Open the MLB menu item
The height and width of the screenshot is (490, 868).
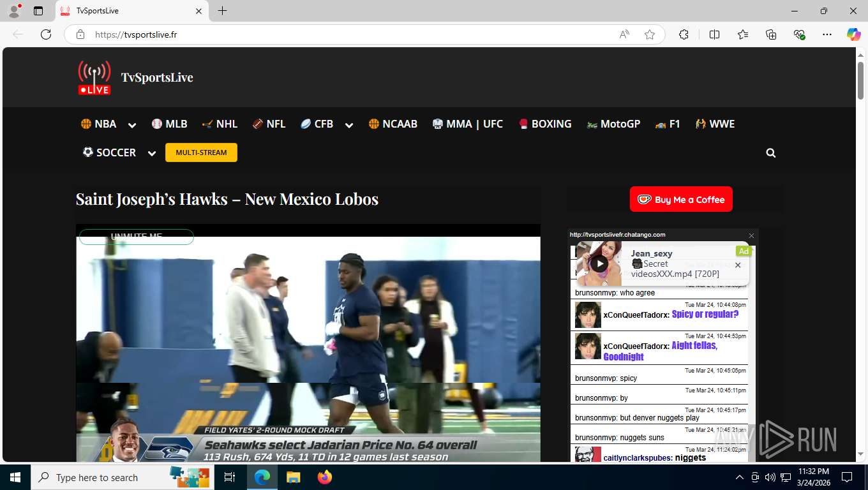169,124
